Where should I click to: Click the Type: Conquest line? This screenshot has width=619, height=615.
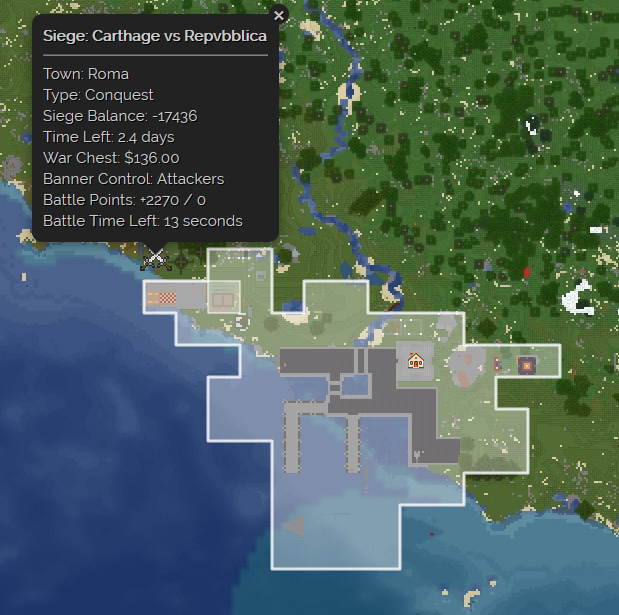pyautogui.click(x=98, y=95)
